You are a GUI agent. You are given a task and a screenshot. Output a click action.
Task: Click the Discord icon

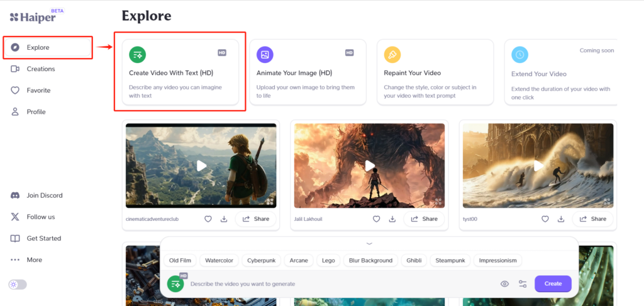pos(15,195)
